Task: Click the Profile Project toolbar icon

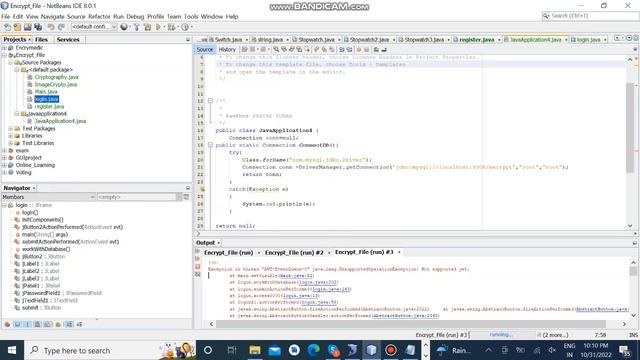Action: tap(185, 27)
